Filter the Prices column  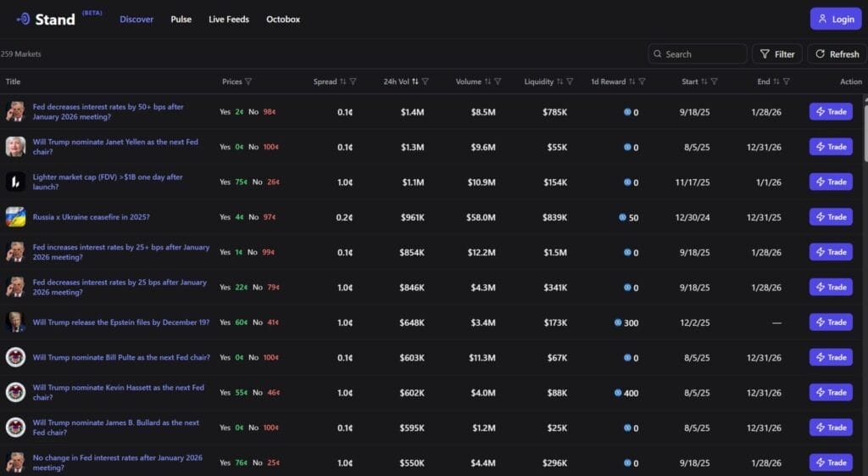tap(248, 81)
